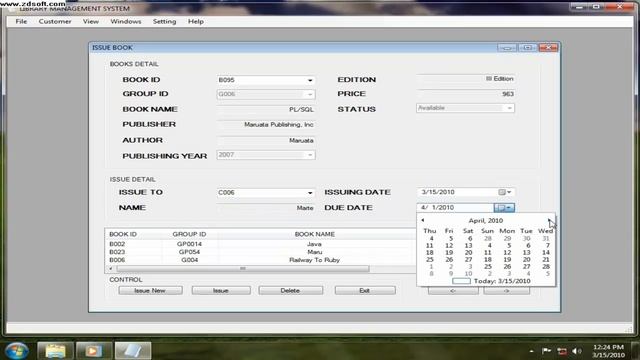
Task: Click the BOOK NAME column header
Action: tap(315, 234)
